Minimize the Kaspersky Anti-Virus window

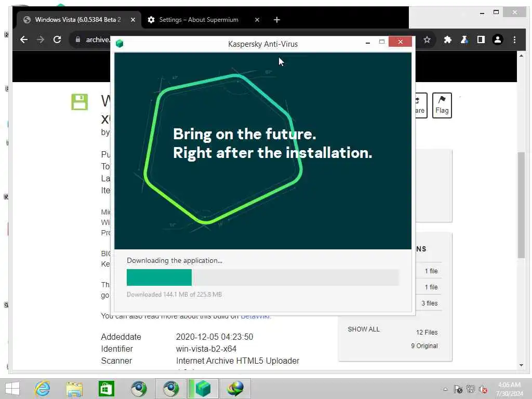[367, 42]
